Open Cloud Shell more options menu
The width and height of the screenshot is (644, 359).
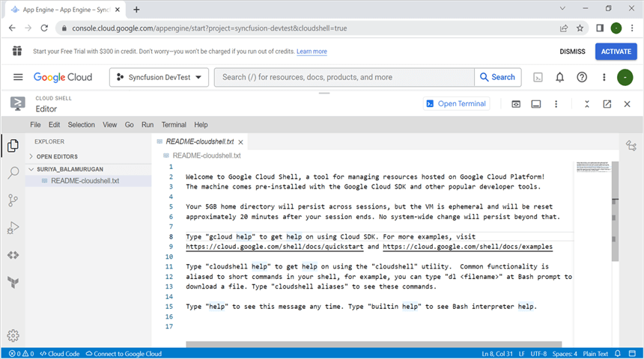tap(556, 104)
